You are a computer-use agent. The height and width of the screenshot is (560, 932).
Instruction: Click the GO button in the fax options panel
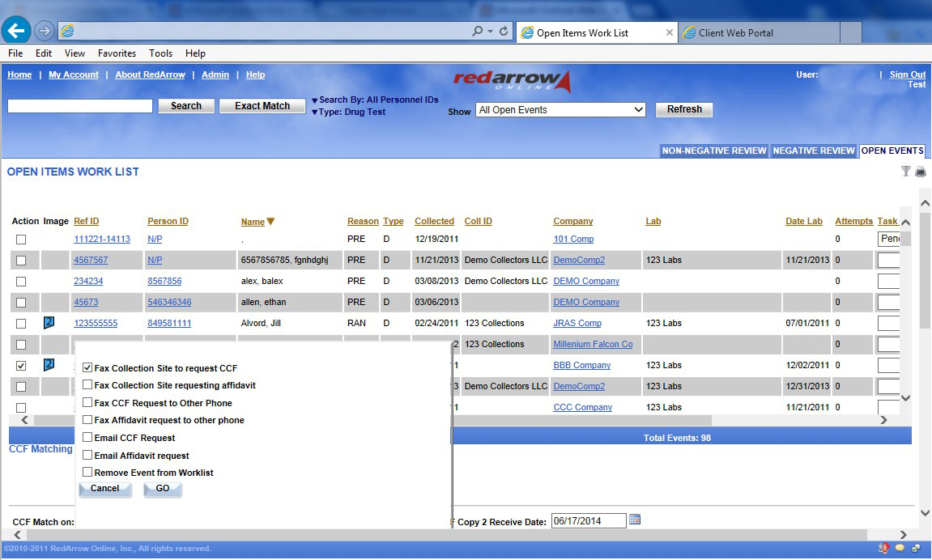[x=162, y=489]
